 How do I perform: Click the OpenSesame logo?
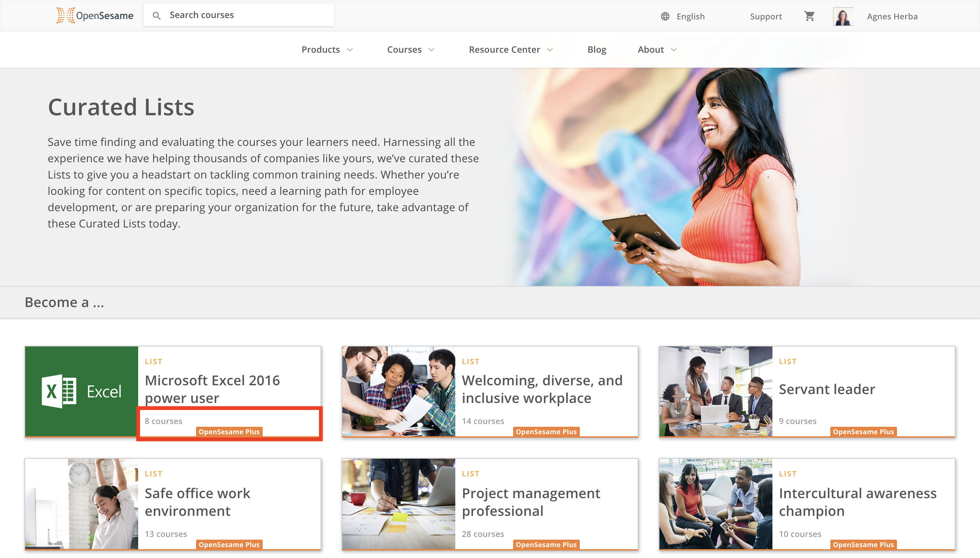tap(95, 15)
